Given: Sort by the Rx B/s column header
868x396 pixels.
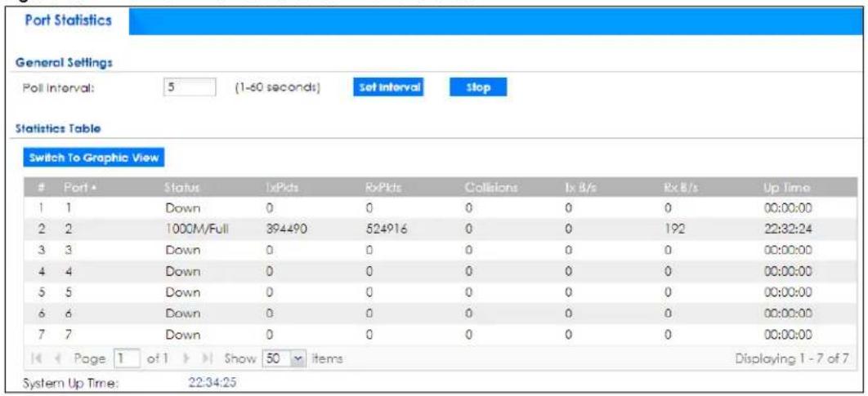Looking at the screenshot, I should pos(682,188).
